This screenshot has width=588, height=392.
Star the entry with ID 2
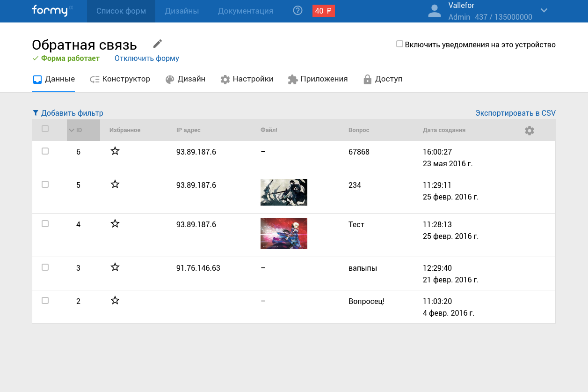(x=115, y=300)
